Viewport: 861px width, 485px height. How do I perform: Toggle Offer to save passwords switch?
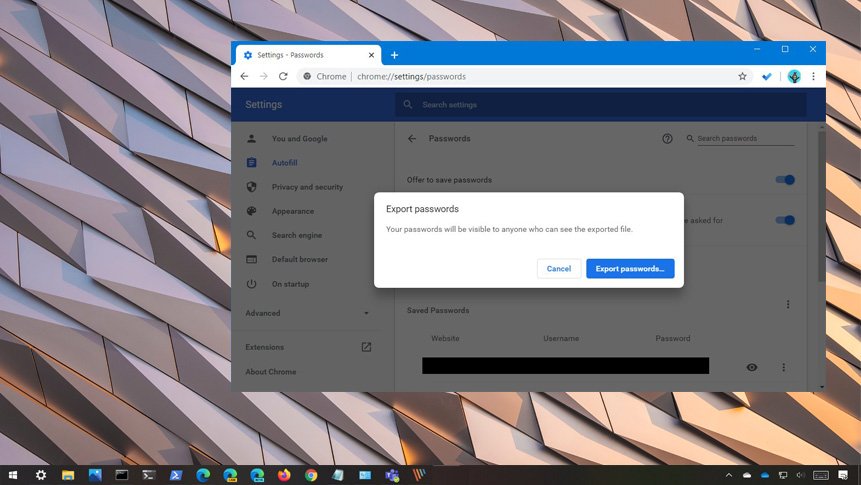[x=786, y=180]
